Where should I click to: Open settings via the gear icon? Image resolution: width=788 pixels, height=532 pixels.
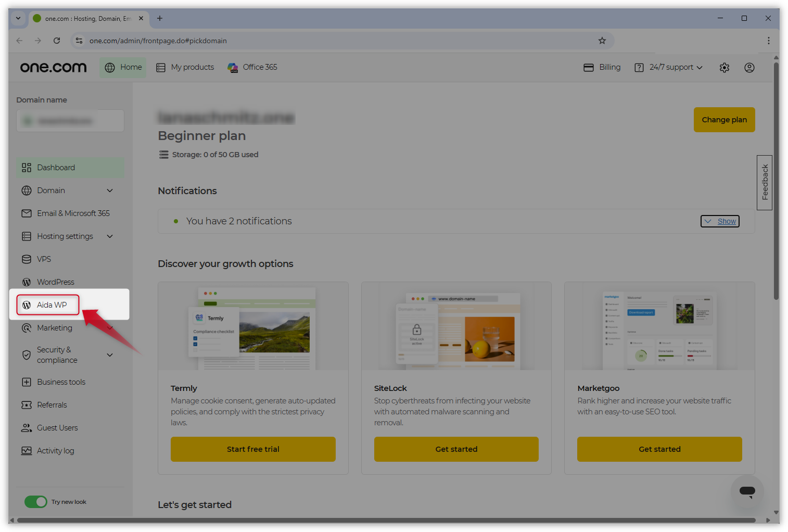pyautogui.click(x=725, y=68)
